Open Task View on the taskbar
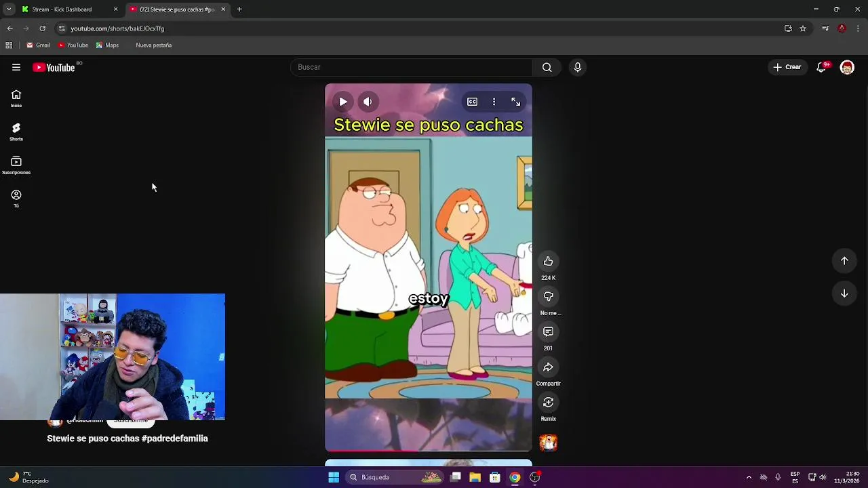 click(456, 477)
